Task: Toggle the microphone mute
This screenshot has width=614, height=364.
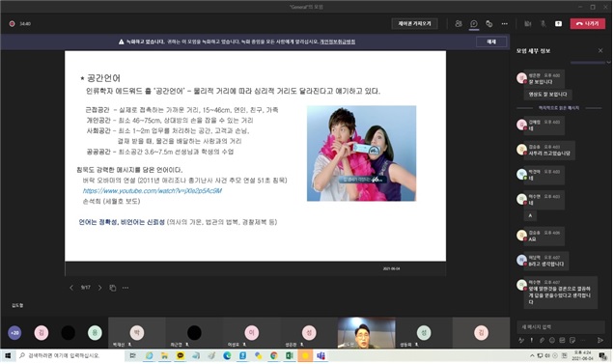Action: click(544, 24)
